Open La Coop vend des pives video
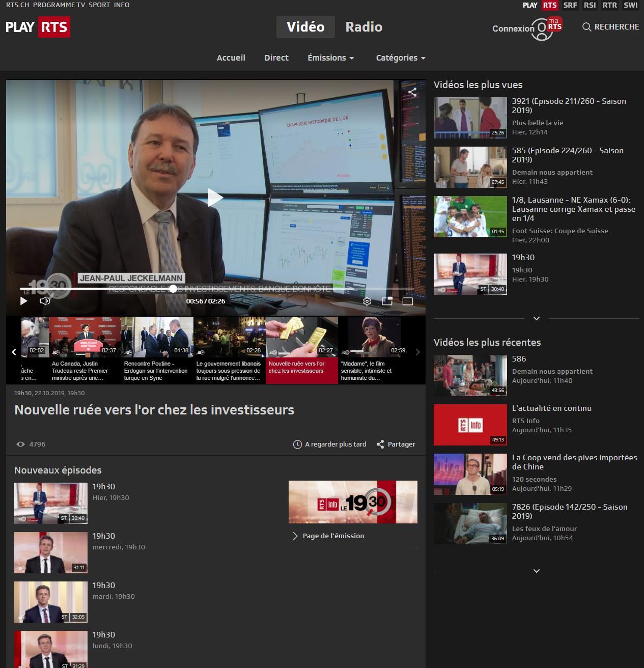 pos(536,474)
